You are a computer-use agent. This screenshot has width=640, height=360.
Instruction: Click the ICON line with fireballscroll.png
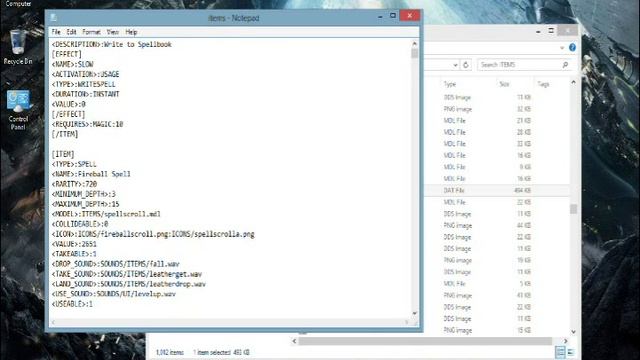[153, 234]
